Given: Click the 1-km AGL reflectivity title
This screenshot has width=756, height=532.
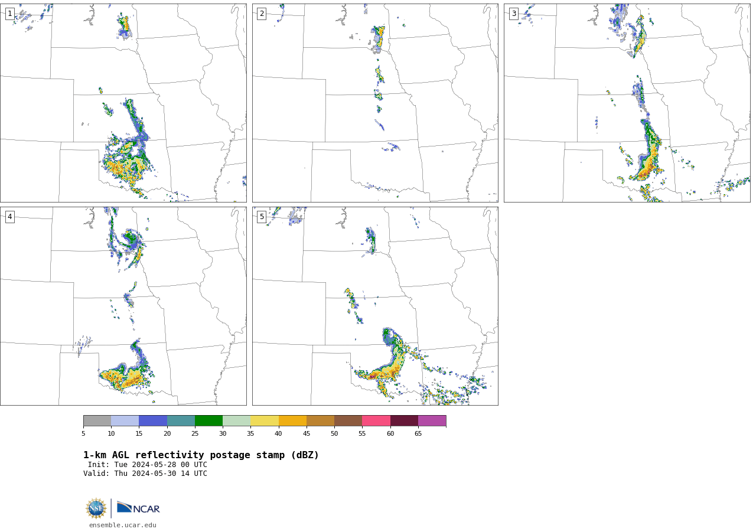Looking at the screenshot, I should click(x=201, y=455).
